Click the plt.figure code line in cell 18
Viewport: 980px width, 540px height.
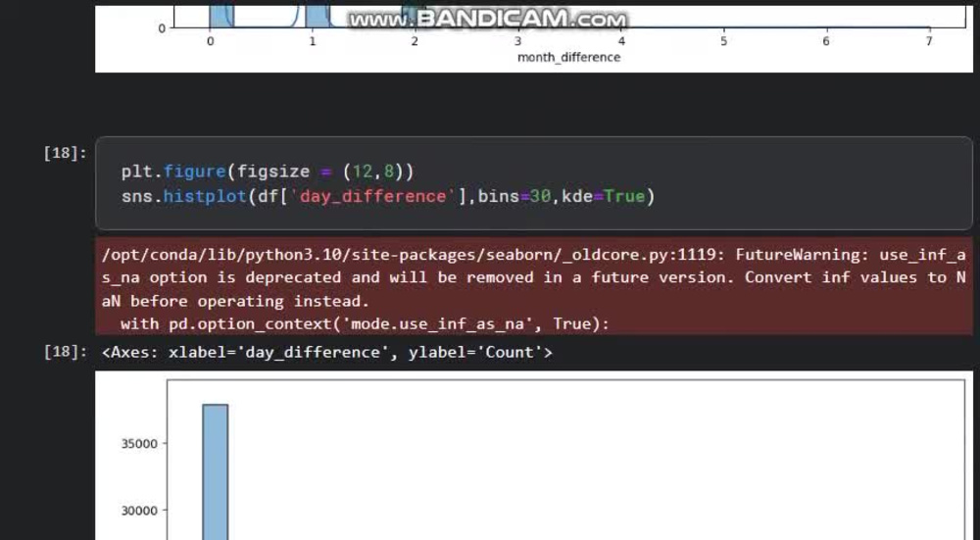pos(268,172)
